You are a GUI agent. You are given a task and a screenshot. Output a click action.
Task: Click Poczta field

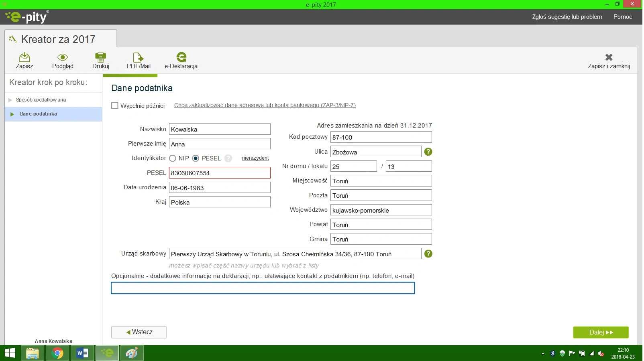pos(381,195)
